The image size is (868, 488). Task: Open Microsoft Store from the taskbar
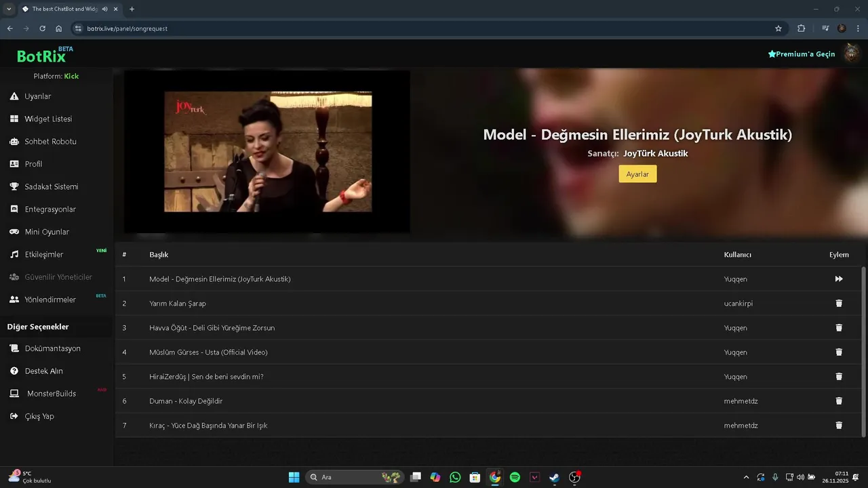point(475,477)
